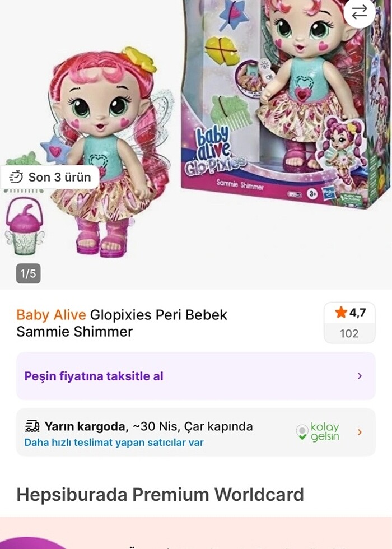Screen dimensions: 392x549
Task: Open the Baby Alive brand link
Action: (51, 315)
